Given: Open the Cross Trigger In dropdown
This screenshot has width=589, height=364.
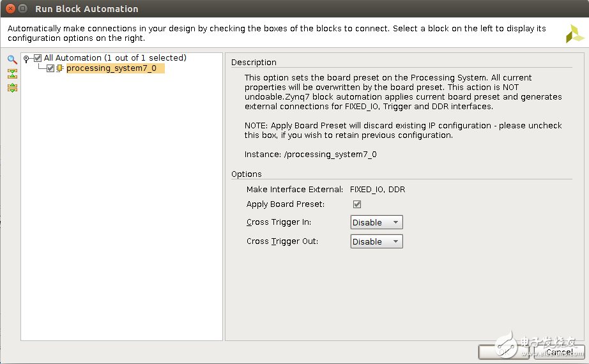Looking at the screenshot, I should [376, 223].
